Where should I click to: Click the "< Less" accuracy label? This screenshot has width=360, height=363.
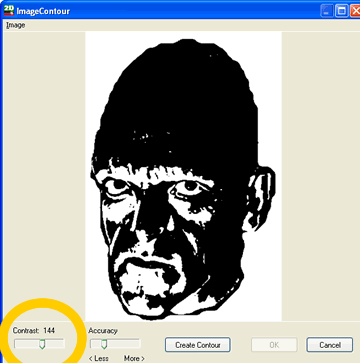(98, 358)
